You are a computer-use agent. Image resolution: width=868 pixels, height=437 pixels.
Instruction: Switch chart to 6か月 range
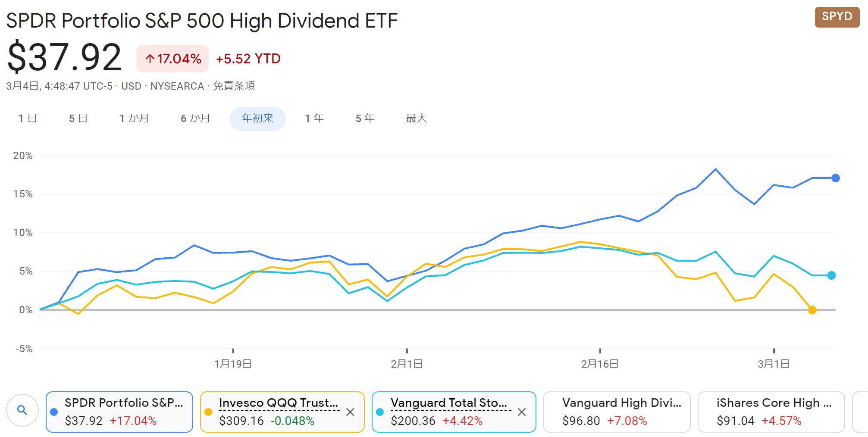(x=195, y=118)
